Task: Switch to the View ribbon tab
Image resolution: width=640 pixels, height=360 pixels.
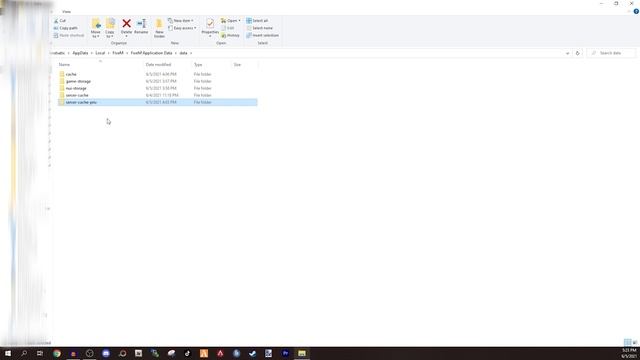Action: pos(66,12)
